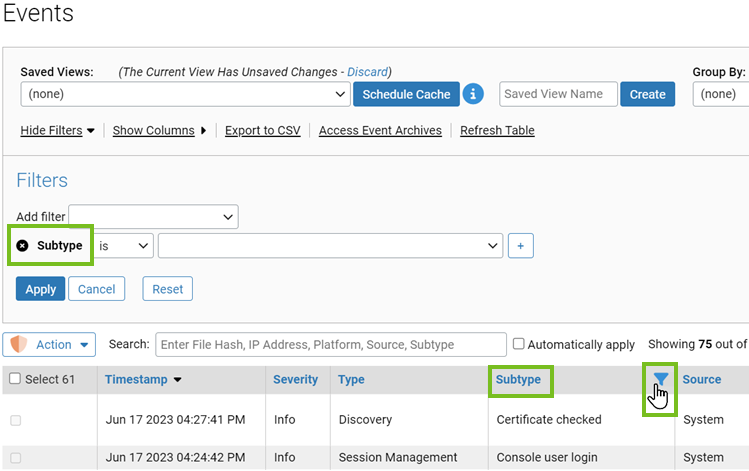The height and width of the screenshot is (471, 749).
Task: Click the Saved View Name field
Action: 558,94
